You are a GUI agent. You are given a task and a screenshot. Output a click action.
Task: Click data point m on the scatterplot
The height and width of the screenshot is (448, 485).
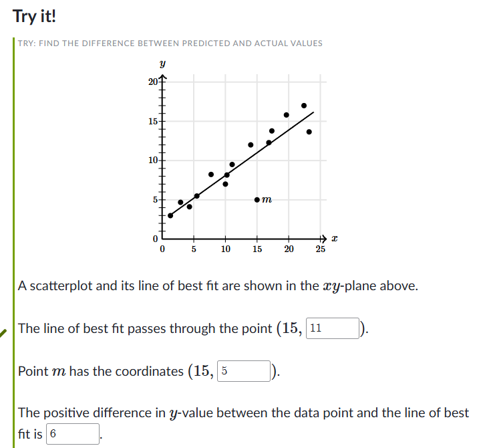click(257, 199)
